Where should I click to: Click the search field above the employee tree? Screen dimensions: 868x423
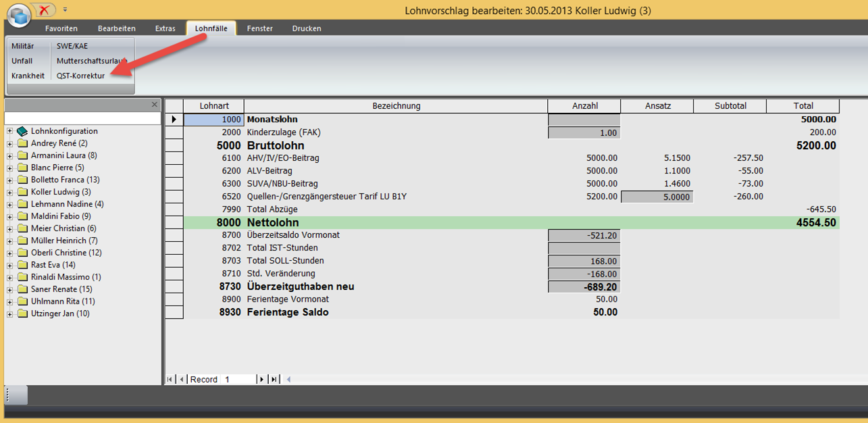click(x=81, y=118)
